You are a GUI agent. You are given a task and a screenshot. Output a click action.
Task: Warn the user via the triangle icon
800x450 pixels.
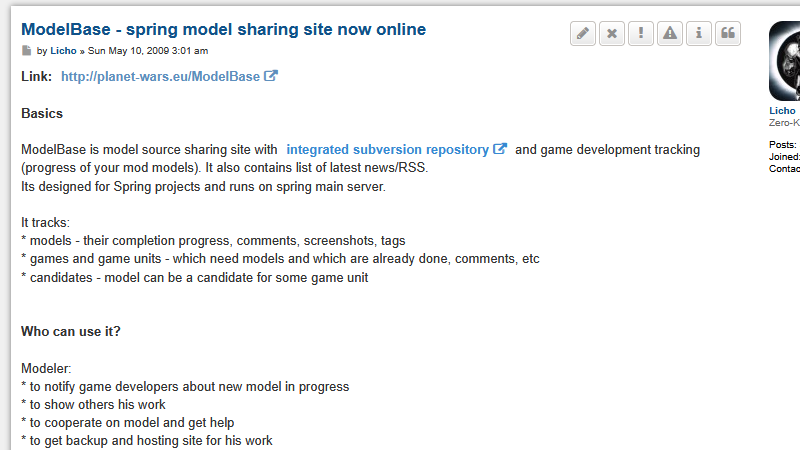[x=670, y=34]
